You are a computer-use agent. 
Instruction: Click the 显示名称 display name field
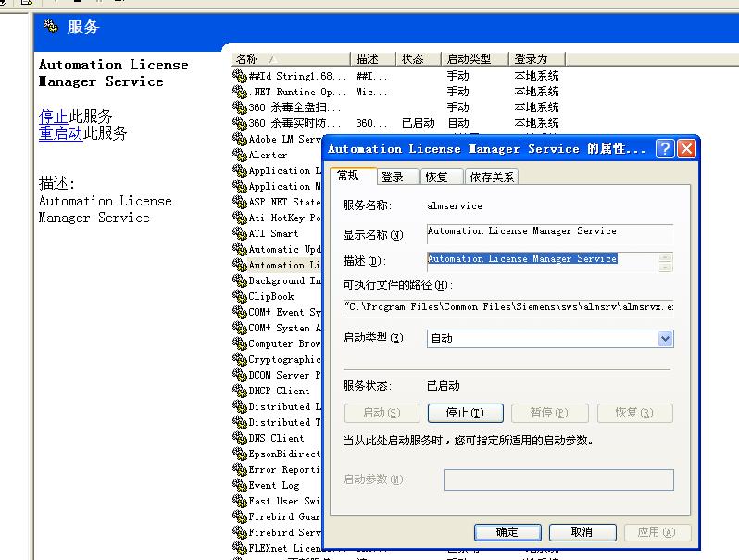tap(550, 233)
